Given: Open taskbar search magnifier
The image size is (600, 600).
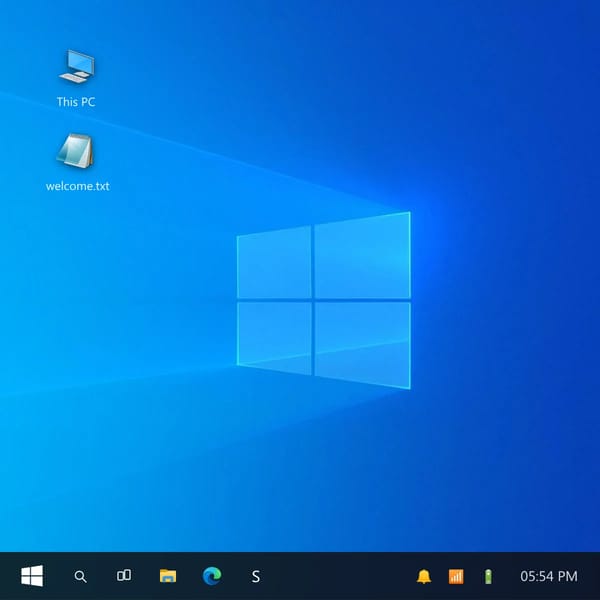Looking at the screenshot, I should click(80, 576).
